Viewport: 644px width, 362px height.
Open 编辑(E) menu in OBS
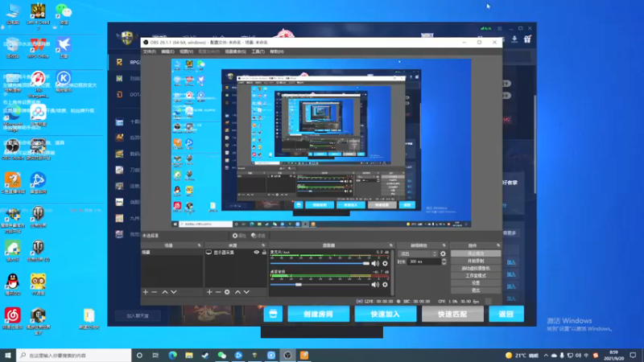[167, 51]
